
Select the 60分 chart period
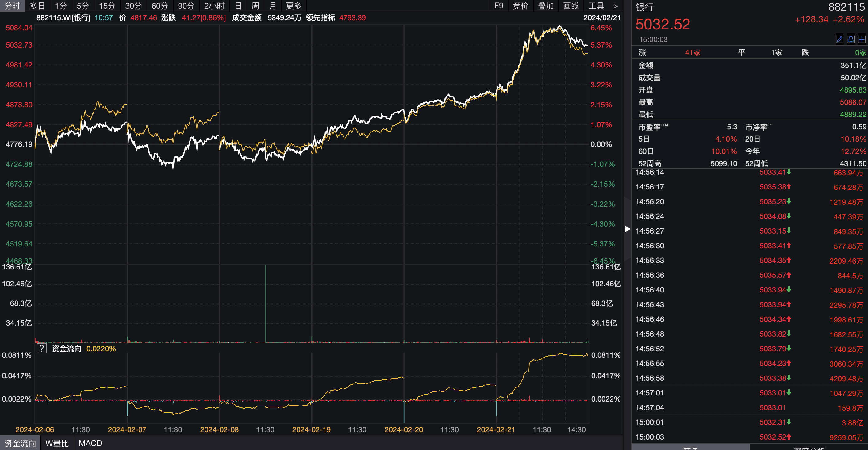click(x=159, y=6)
